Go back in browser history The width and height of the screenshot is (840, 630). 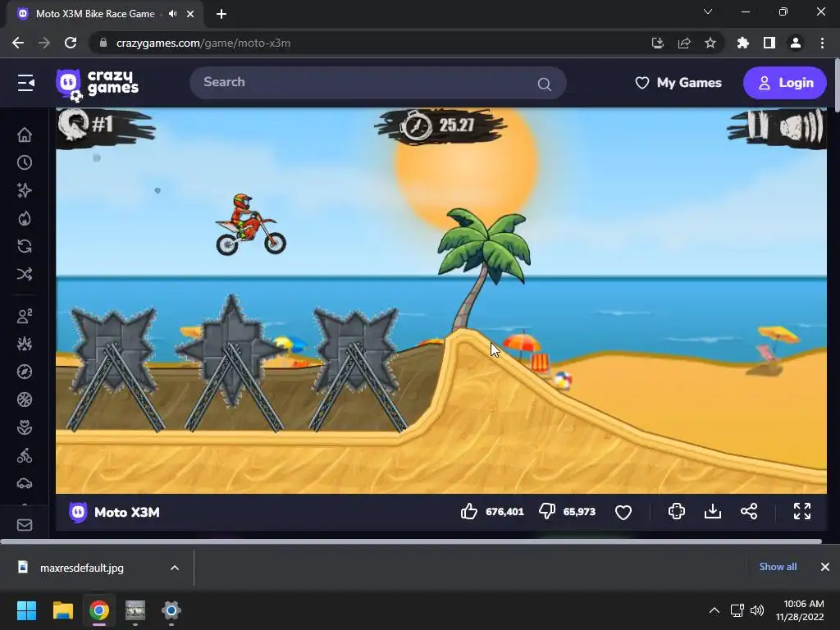pos(18,43)
